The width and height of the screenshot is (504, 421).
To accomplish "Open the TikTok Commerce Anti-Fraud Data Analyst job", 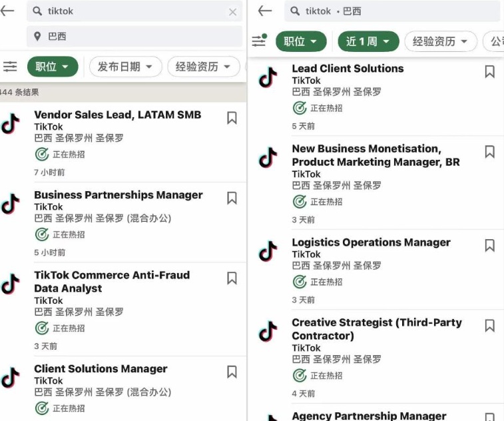I will pos(112,281).
